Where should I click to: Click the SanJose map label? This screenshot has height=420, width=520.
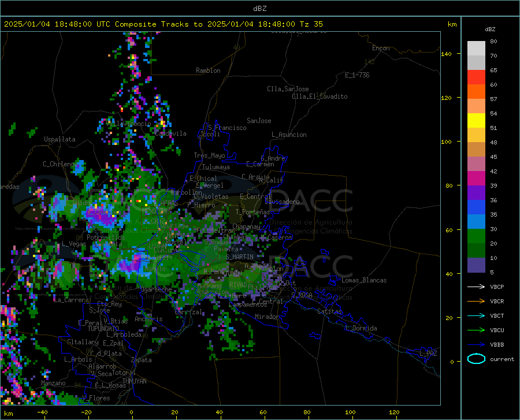pos(259,121)
